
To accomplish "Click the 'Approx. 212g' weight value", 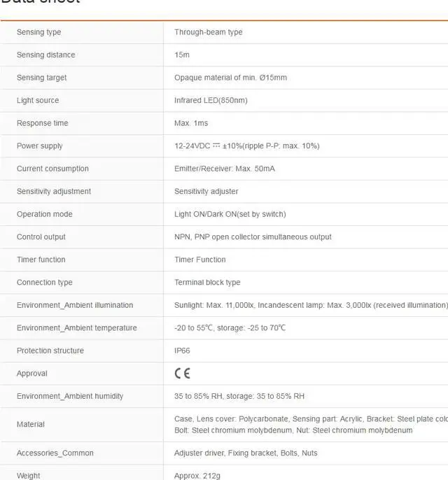I will 197,476.
